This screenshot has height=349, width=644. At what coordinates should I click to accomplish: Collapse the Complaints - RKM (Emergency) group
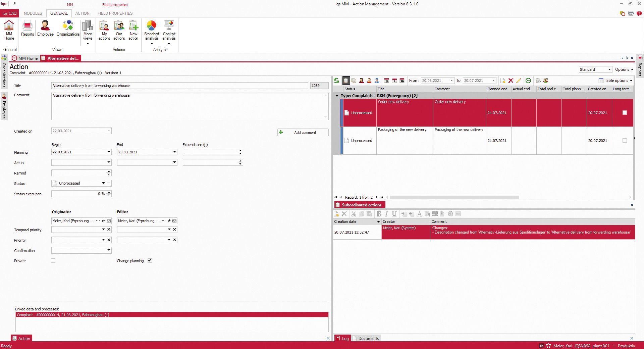(x=337, y=96)
